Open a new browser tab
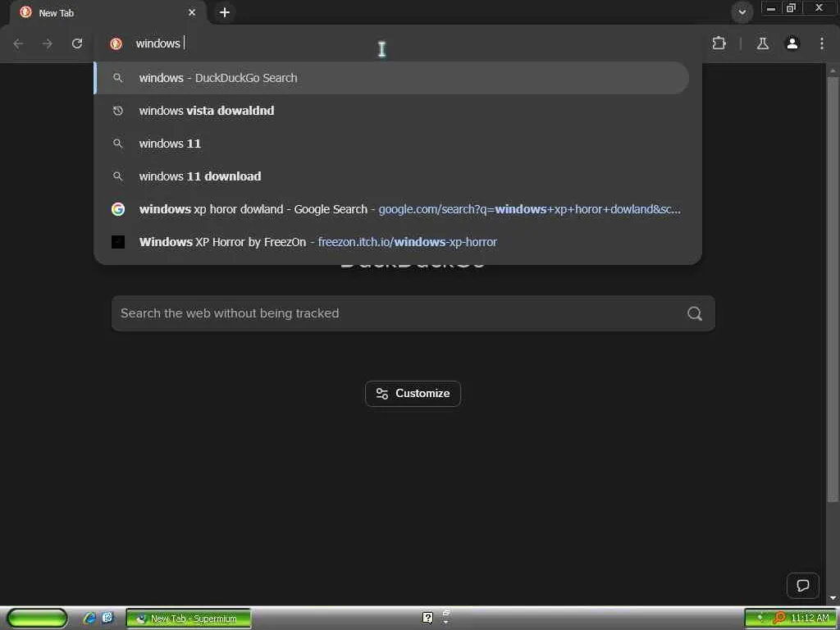Screen dimensions: 840x630 (x=225, y=12)
